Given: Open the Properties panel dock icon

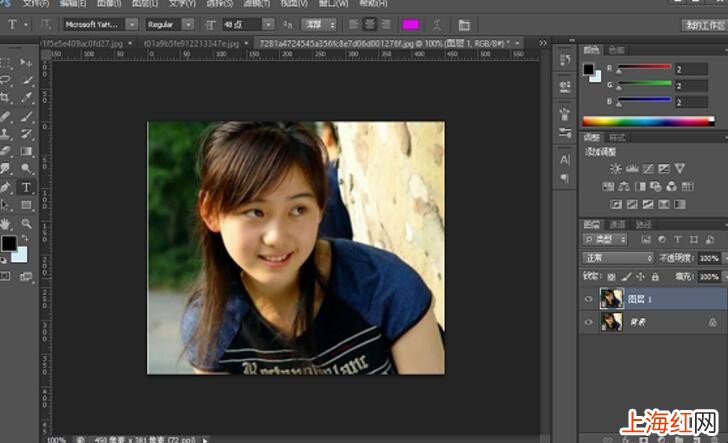Looking at the screenshot, I should pyautogui.click(x=565, y=87).
